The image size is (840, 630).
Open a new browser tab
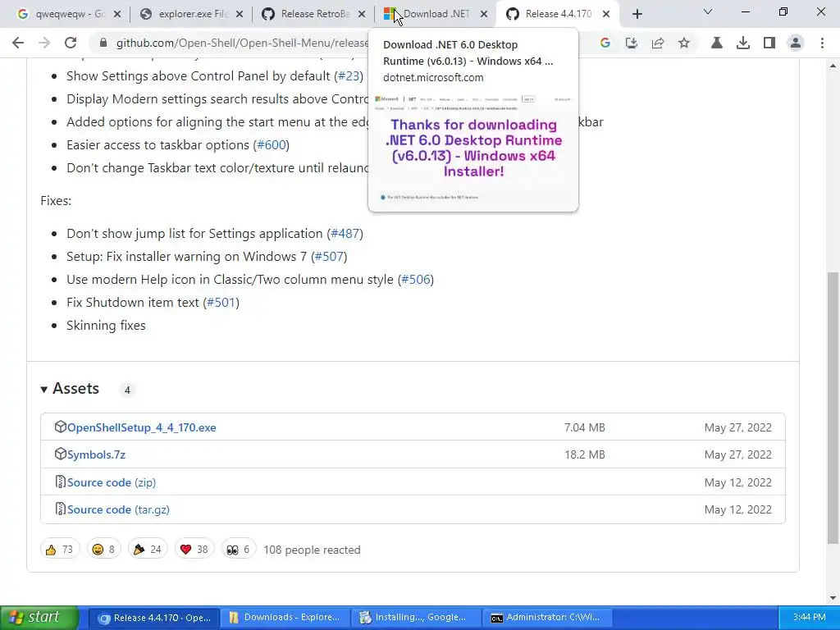(637, 15)
